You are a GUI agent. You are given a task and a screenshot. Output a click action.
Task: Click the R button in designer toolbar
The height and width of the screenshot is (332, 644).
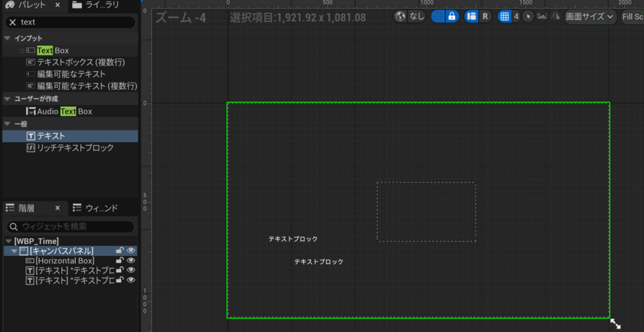pyautogui.click(x=485, y=17)
